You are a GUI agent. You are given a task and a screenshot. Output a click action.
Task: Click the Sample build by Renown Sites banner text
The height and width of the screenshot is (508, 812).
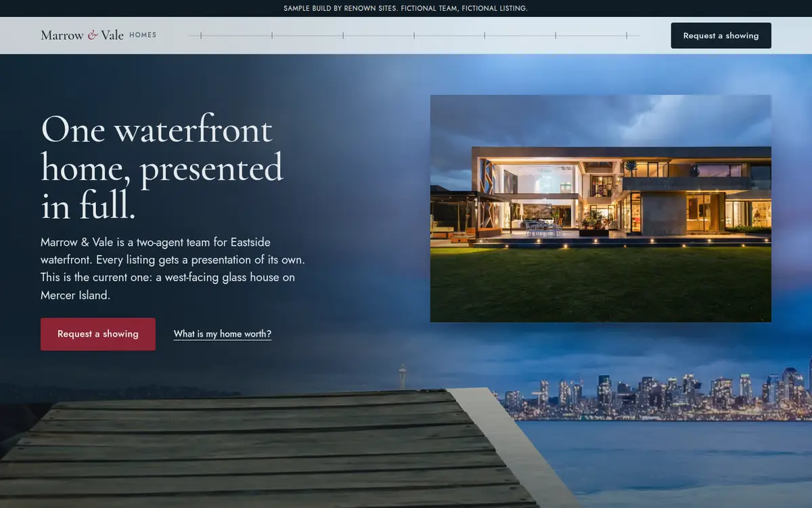tap(406, 8)
